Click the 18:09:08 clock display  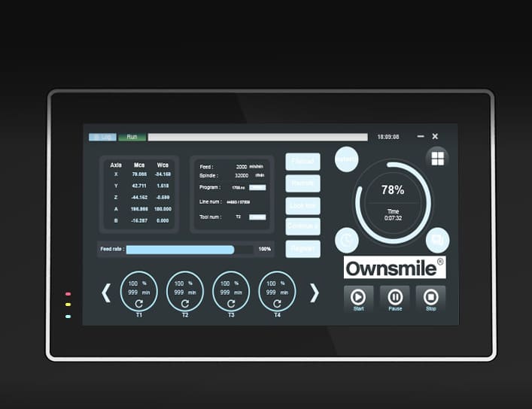(x=388, y=137)
